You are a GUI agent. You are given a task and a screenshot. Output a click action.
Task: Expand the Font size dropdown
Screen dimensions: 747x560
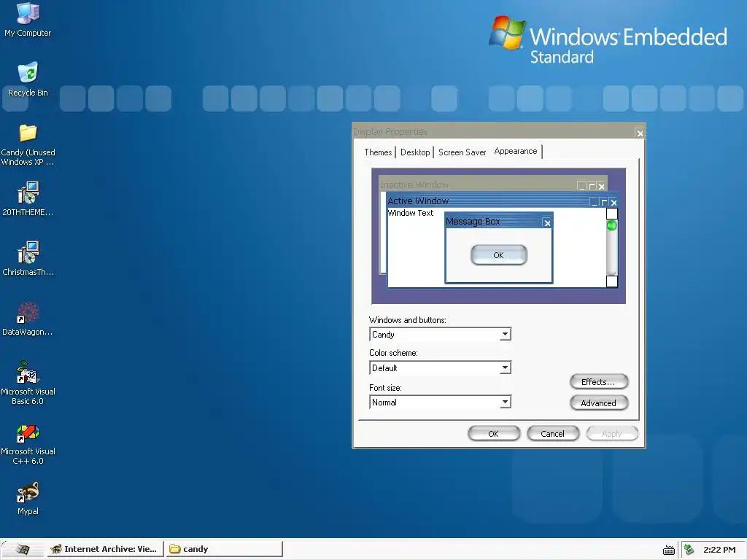tap(505, 402)
